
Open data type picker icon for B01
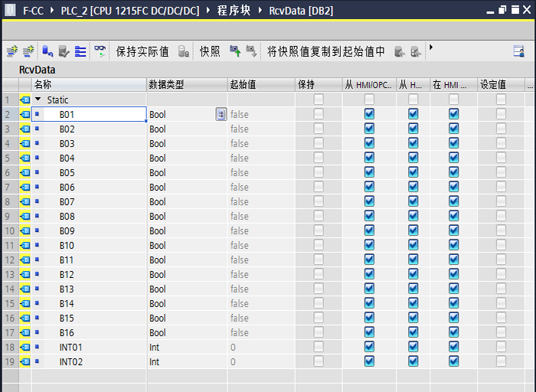[x=221, y=114]
